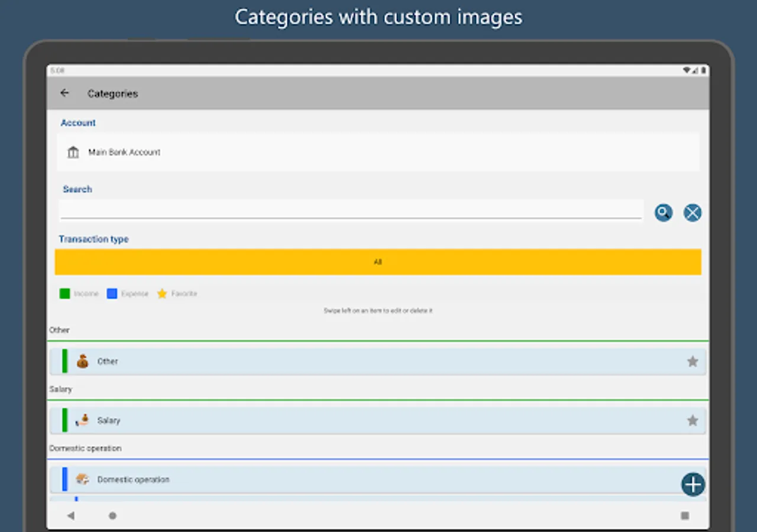The width and height of the screenshot is (757, 532).
Task: Click the Domestic operation category icon
Action: click(x=83, y=479)
